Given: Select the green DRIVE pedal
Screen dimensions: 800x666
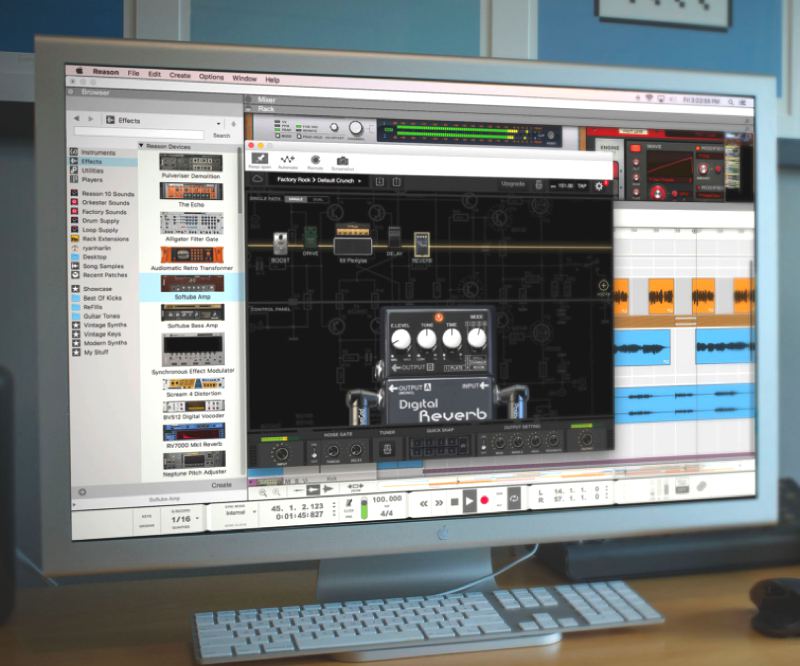Looking at the screenshot, I should [x=311, y=242].
